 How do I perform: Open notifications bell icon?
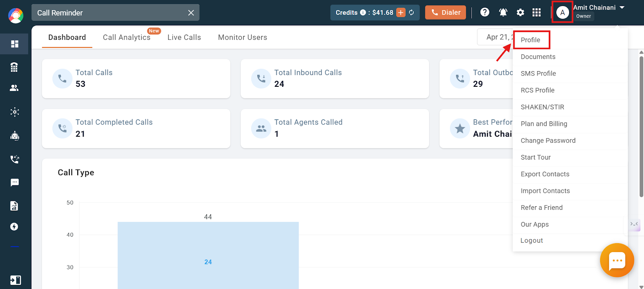[503, 12]
